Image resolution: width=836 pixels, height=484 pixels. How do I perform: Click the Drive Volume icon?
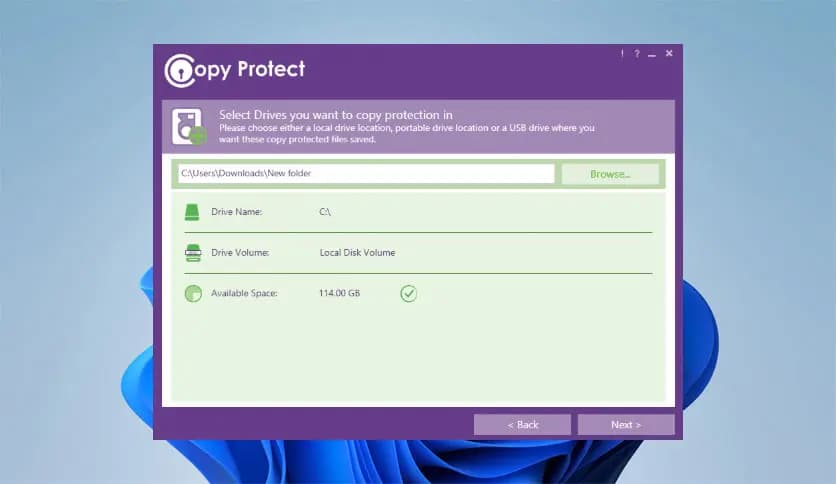(193, 253)
